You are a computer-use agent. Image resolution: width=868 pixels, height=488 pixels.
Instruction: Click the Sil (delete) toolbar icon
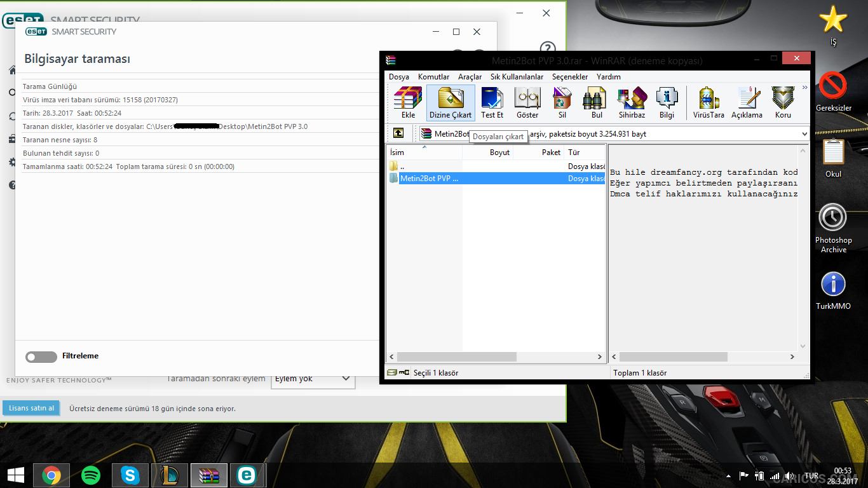click(x=562, y=102)
